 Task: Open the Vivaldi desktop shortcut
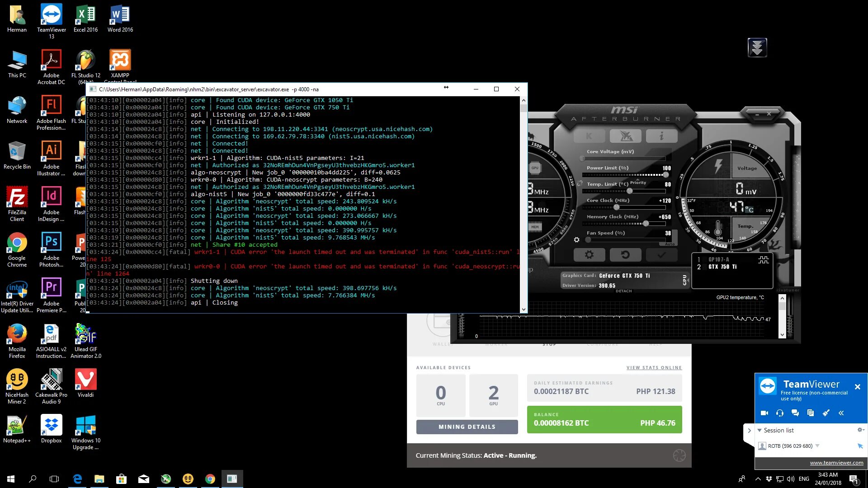coord(85,383)
